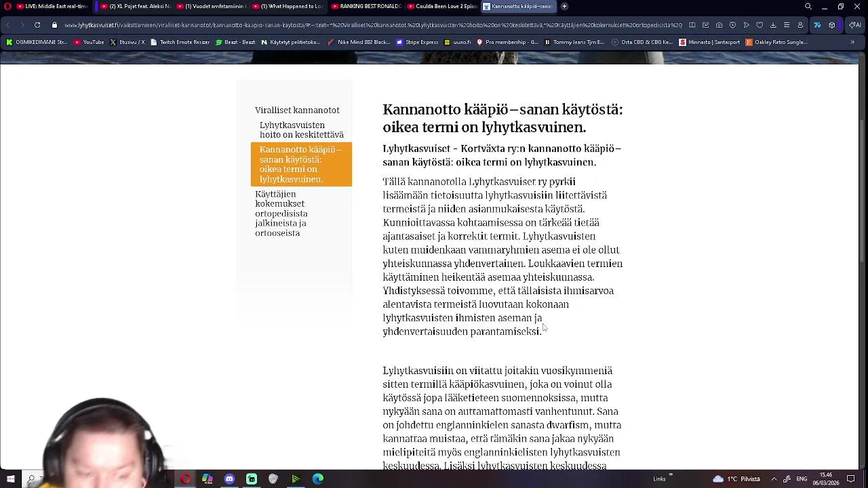Viewport: 868px width, 488px height.
Task: Open reader mode book icon
Action: coord(692,25)
